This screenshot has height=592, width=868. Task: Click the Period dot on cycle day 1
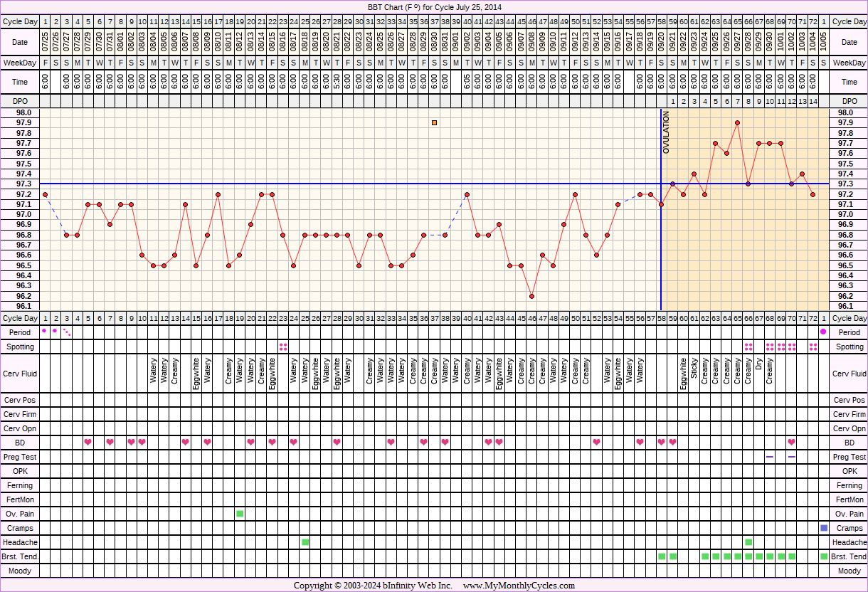pos(45,331)
